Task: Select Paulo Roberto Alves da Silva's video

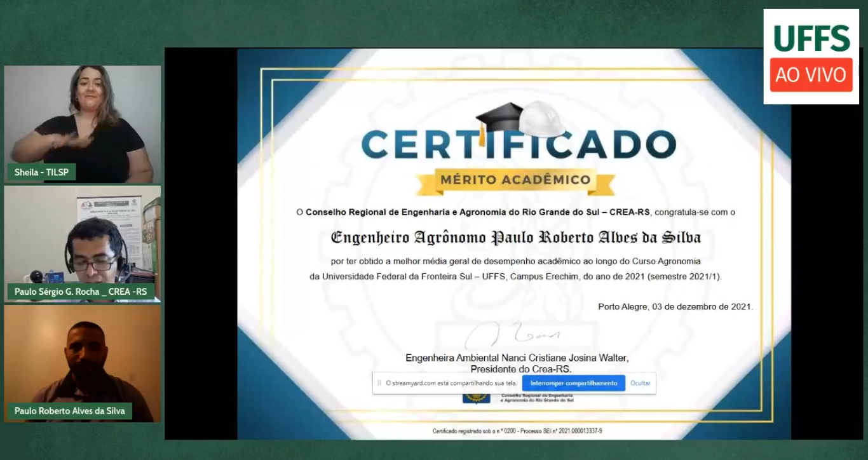Action: click(x=83, y=363)
